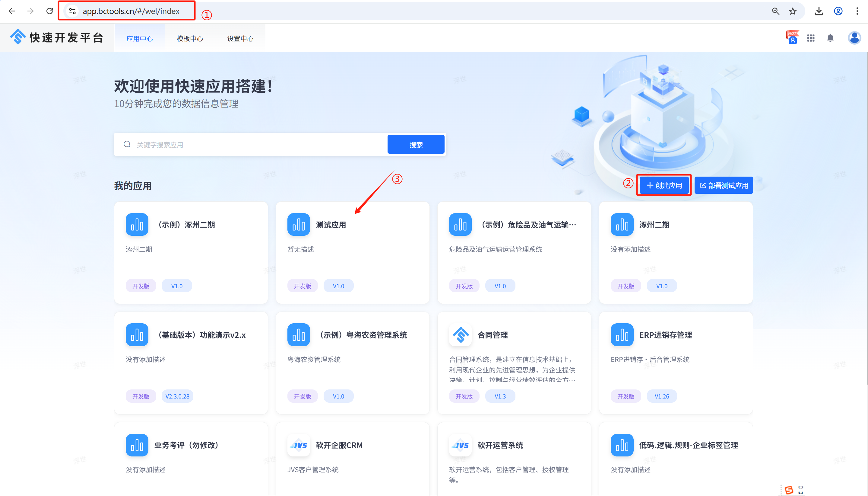The image size is (868, 496).
Task: Open the 软开运营系统 app title
Action: tap(500, 445)
